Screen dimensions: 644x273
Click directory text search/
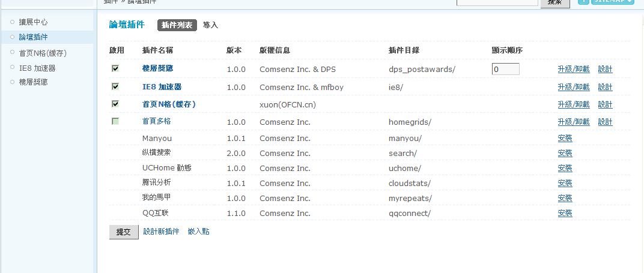[403, 154]
